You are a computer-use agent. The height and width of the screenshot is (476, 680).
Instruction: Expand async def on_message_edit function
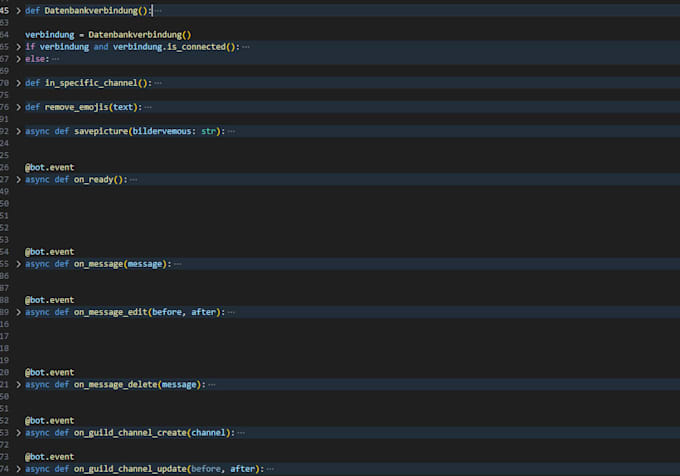18,312
